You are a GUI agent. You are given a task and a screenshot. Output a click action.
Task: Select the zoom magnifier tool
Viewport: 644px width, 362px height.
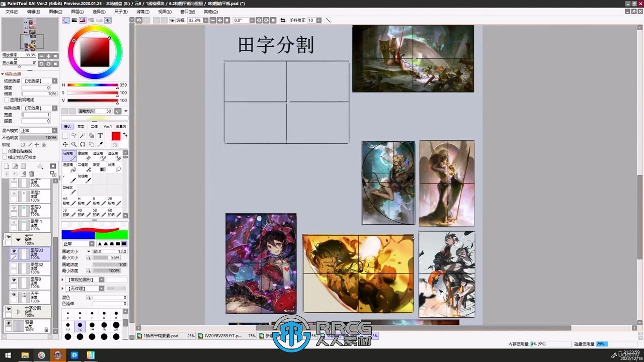tap(74, 144)
